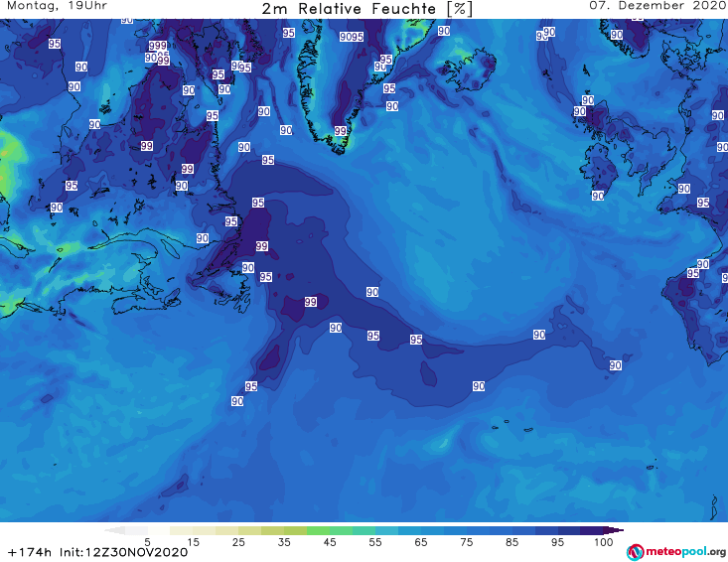Click the '9095' overlapping contour label over Greenland

(x=352, y=37)
